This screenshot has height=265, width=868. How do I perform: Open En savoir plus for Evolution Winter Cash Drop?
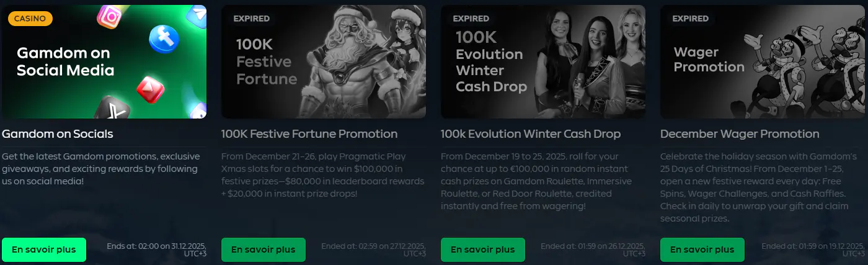tap(483, 249)
